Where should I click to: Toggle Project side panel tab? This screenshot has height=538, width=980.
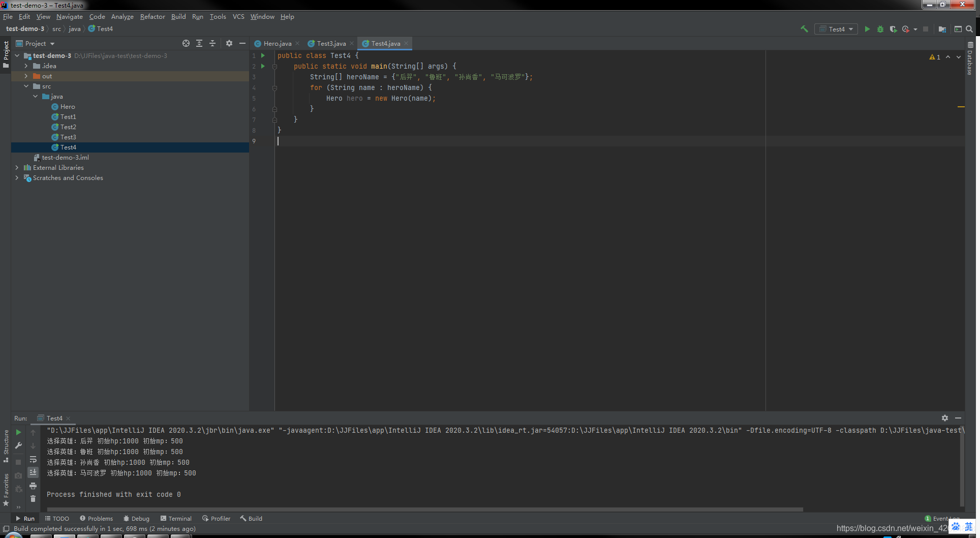point(6,54)
